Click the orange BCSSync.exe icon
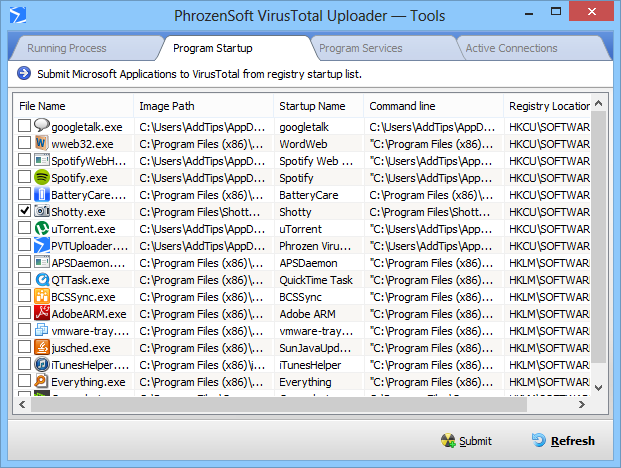This screenshot has height=468, width=621. click(x=42, y=296)
